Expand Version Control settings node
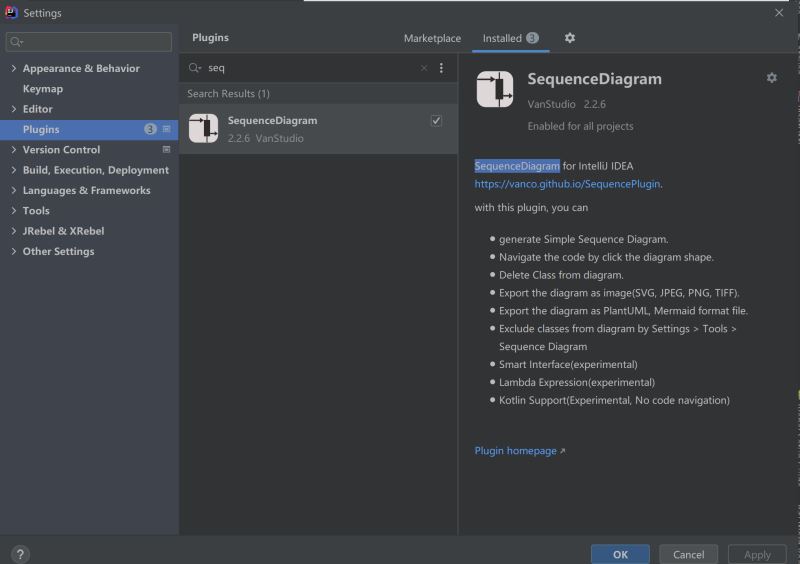The height and width of the screenshot is (564, 800). tap(14, 150)
